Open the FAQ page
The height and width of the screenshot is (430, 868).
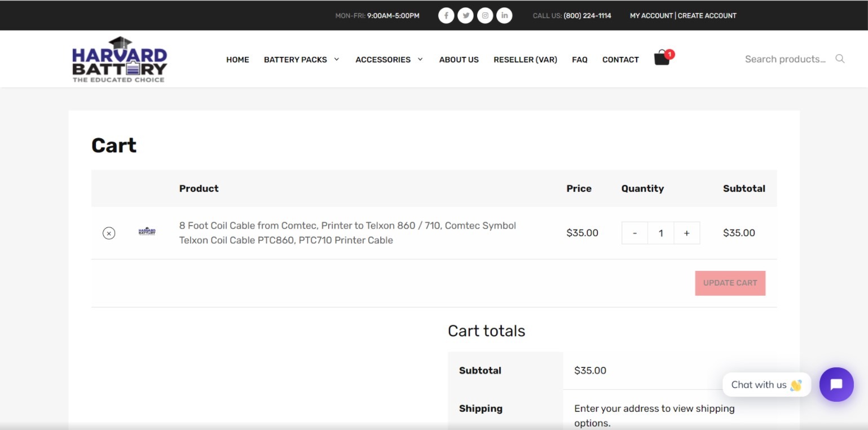point(580,59)
